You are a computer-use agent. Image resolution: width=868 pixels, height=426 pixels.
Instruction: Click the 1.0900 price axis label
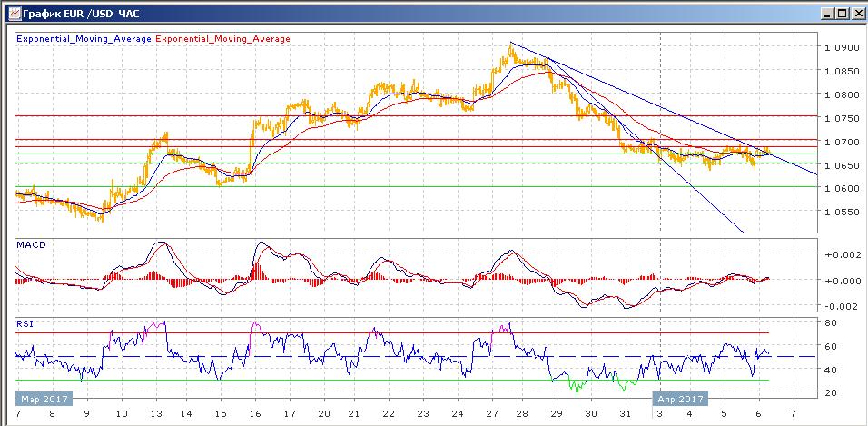point(841,47)
